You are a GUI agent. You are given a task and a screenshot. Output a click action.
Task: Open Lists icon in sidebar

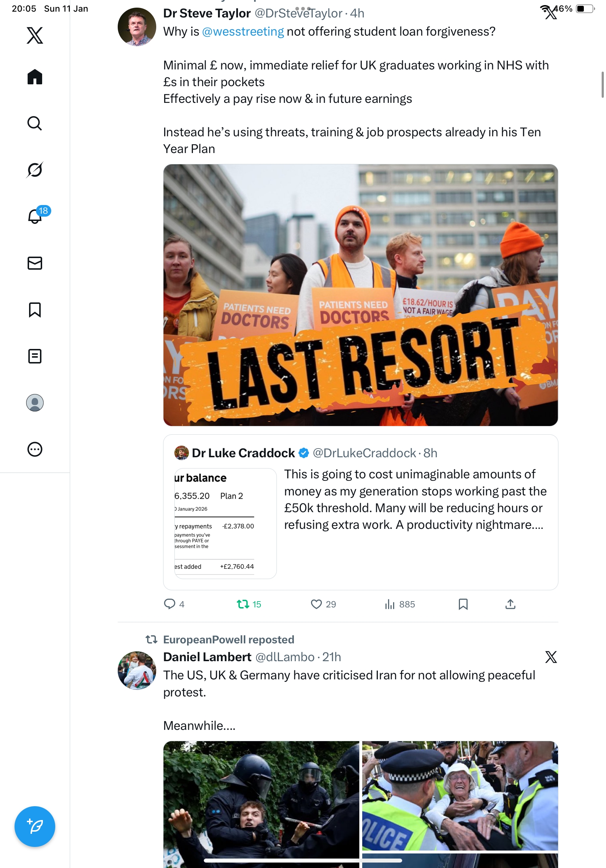tap(35, 356)
